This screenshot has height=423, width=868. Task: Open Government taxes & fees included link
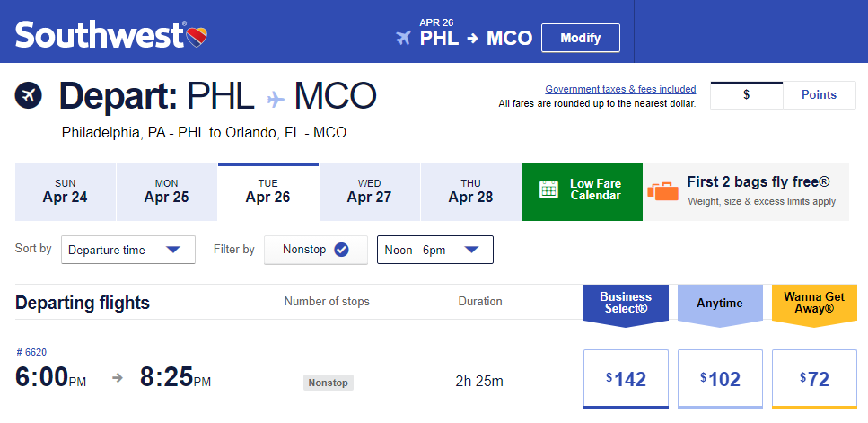coord(620,89)
